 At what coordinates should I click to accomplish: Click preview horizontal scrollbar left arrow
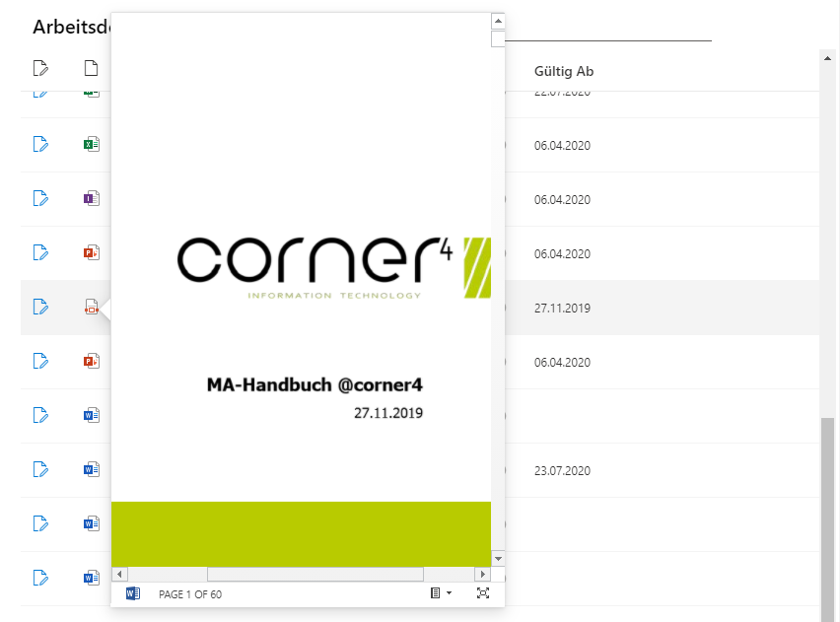(x=119, y=575)
